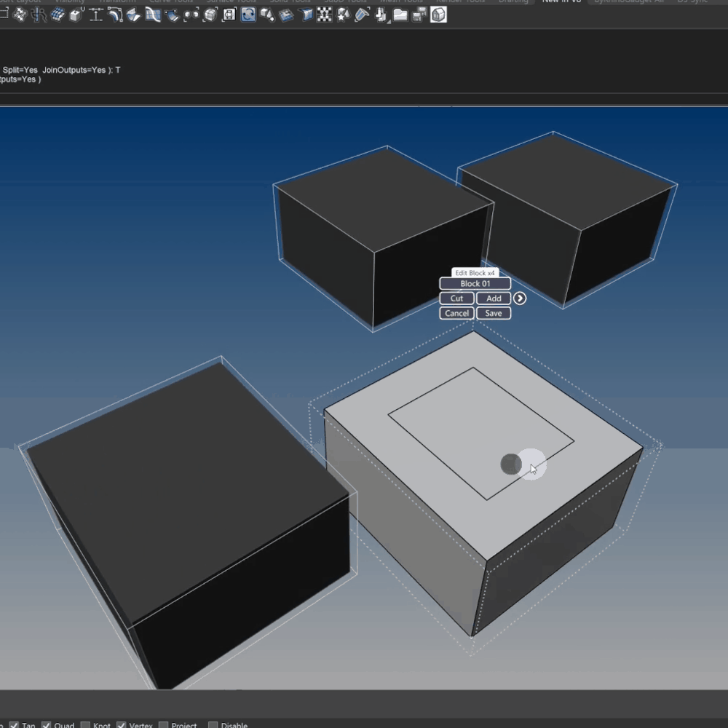Click the white box icon at toolbar end

[x=438, y=15]
